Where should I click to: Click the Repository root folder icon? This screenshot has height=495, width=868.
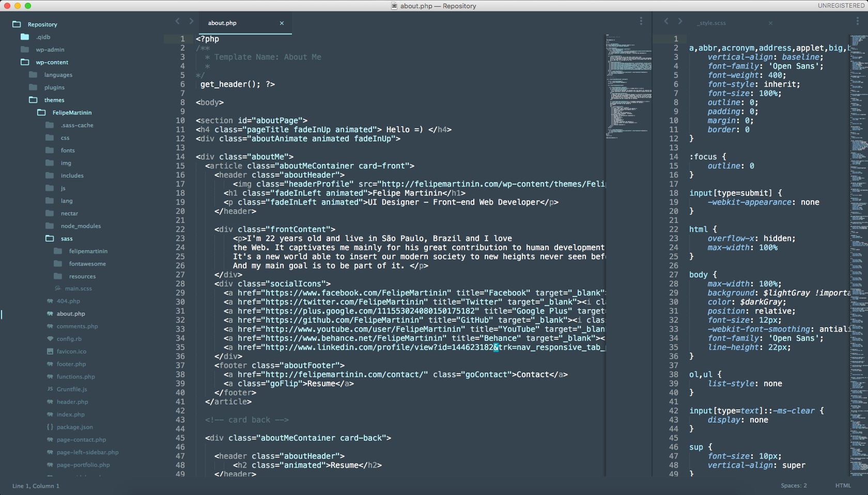click(x=17, y=24)
